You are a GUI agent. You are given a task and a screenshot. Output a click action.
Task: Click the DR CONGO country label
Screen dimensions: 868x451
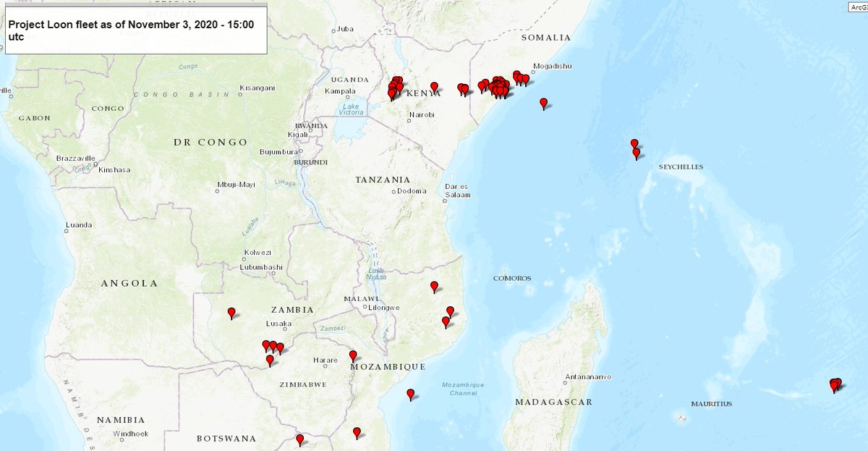210,142
